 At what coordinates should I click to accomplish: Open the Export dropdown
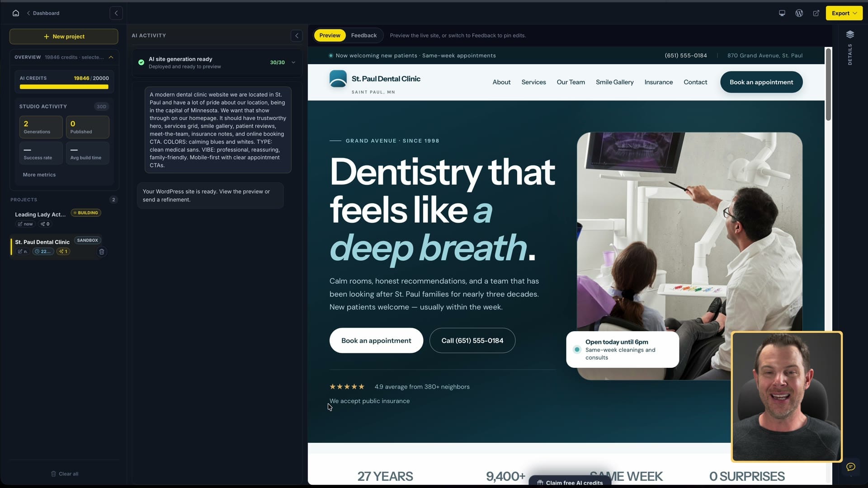tap(844, 13)
